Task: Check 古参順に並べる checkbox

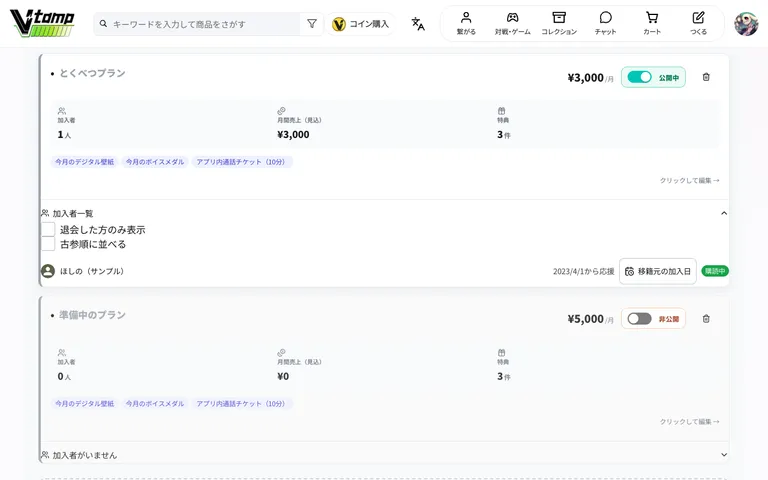Action: click(x=48, y=244)
